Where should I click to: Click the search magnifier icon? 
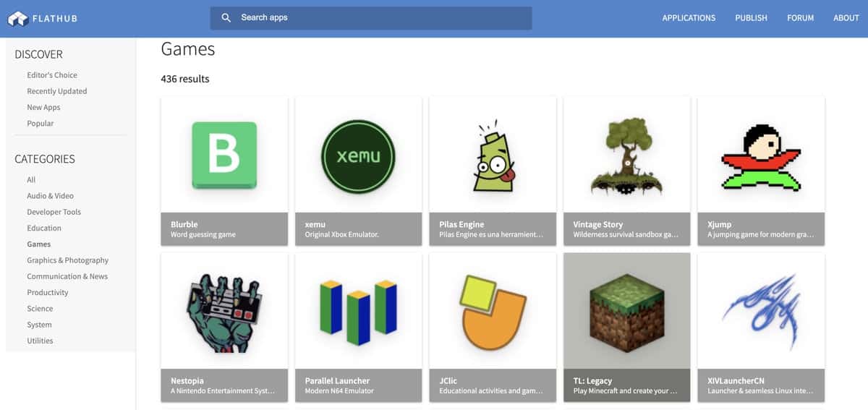226,18
